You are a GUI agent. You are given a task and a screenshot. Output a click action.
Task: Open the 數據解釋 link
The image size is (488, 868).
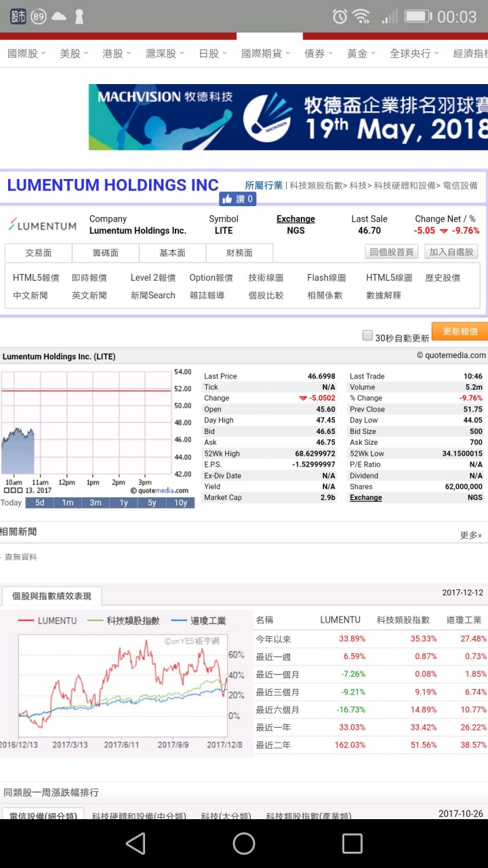coord(384,295)
